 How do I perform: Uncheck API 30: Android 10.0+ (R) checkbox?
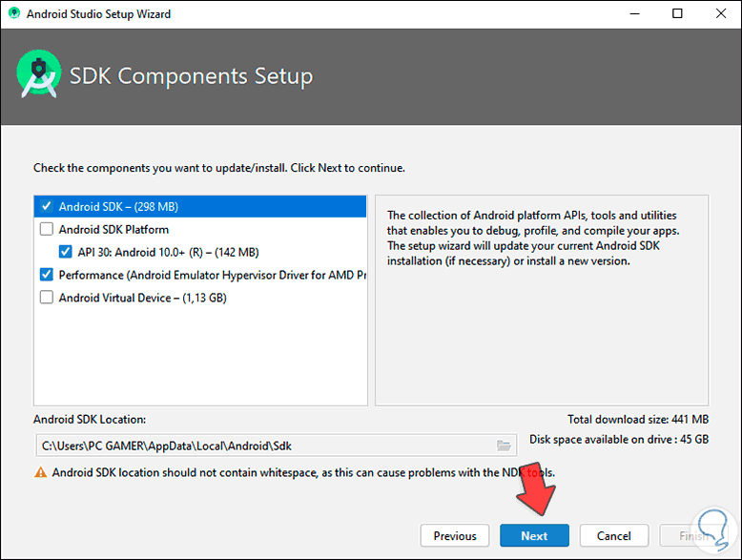coord(65,252)
